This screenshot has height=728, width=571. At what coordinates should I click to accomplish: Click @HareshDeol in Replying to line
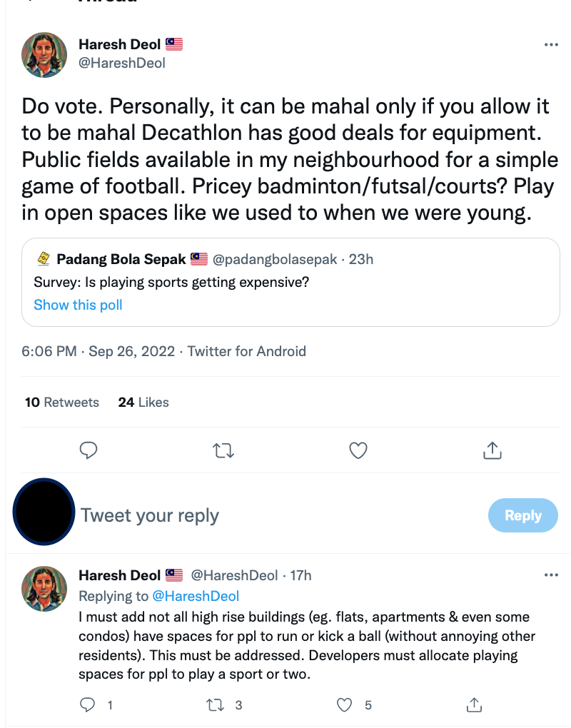195,596
